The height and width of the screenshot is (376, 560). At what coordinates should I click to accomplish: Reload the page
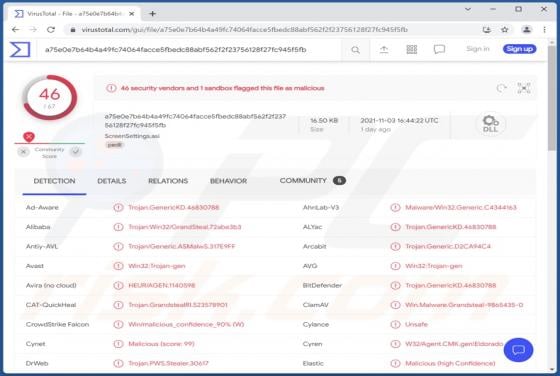click(x=51, y=30)
